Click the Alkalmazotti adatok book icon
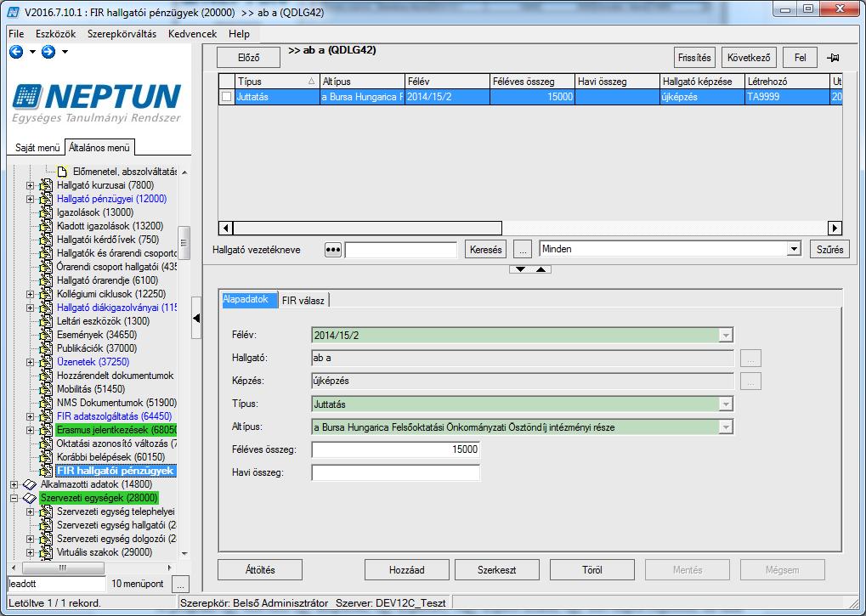Screen dimensions: 866x616 click(x=30, y=484)
